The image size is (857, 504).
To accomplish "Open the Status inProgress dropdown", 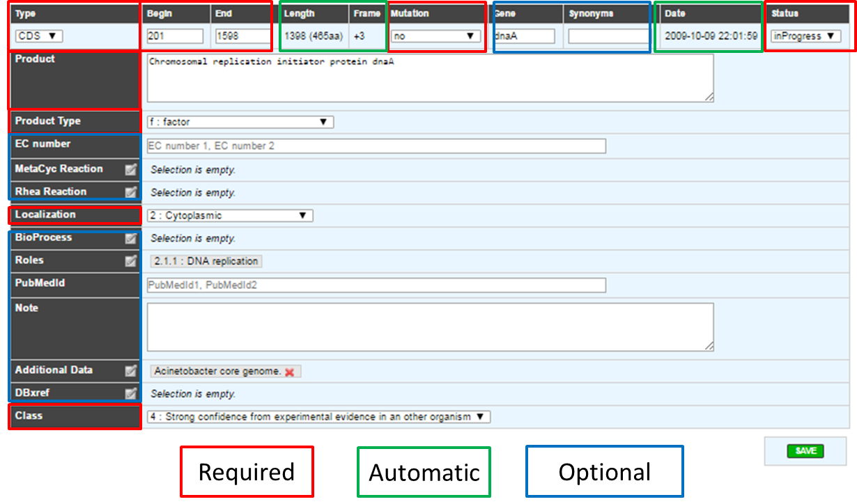I will [x=806, y=36].
